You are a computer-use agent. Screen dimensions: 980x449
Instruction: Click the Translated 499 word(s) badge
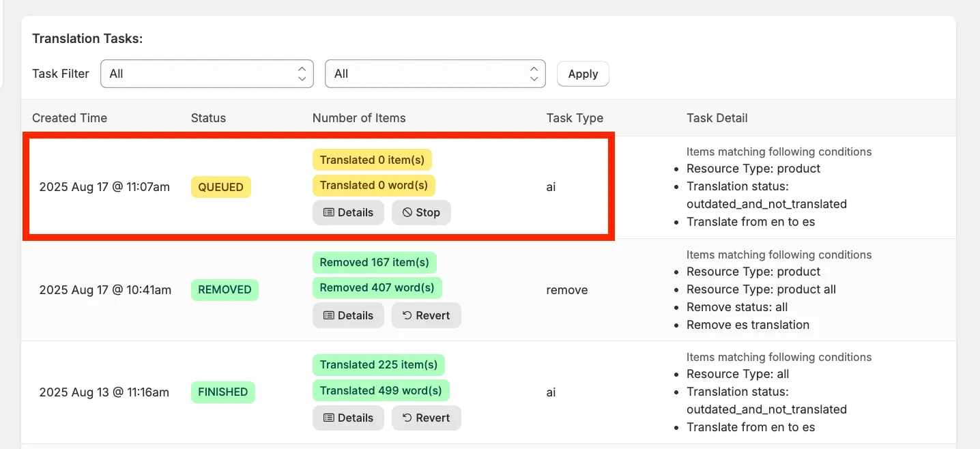click(381, 390)
